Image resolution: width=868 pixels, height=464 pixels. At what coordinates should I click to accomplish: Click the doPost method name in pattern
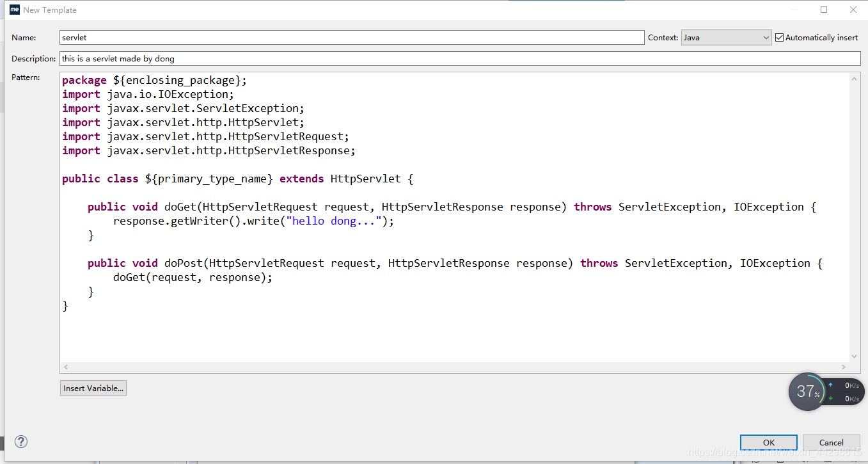pyautogui.click(x=183, y=264)
